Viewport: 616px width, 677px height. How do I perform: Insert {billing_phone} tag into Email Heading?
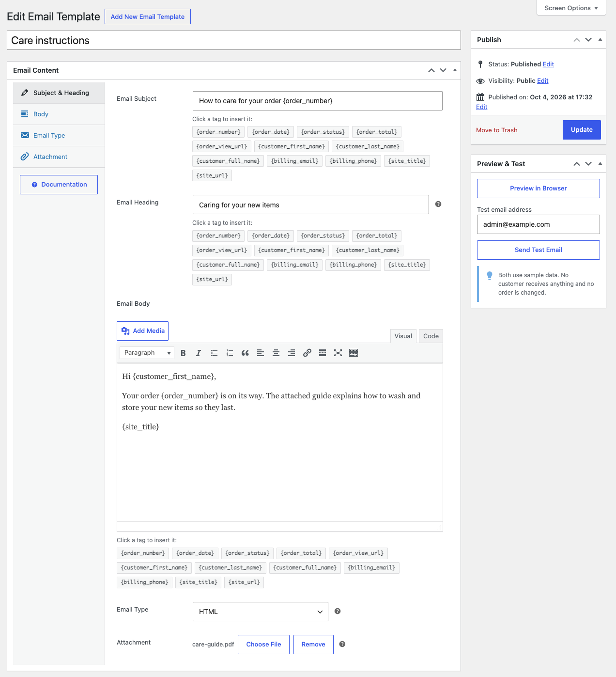(x=353, y=265)
